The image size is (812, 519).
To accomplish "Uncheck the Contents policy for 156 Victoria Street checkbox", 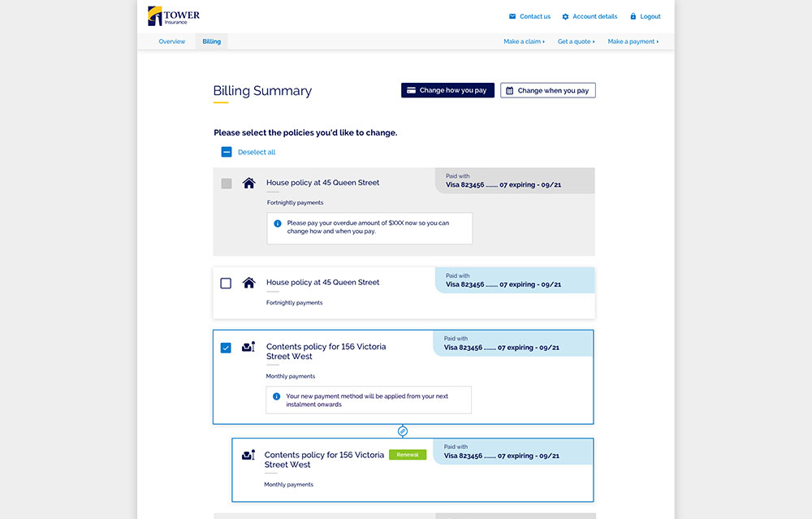I will coord(226,348).
